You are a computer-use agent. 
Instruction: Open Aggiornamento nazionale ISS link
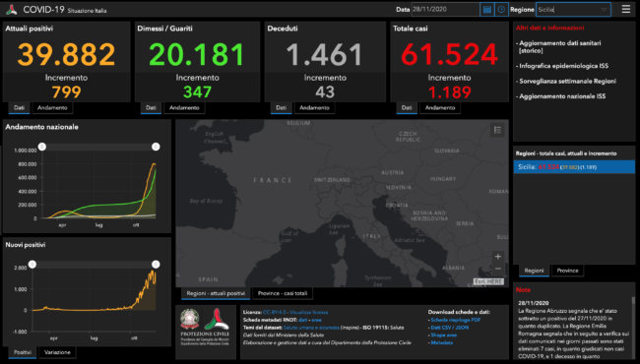coord(562,96)
